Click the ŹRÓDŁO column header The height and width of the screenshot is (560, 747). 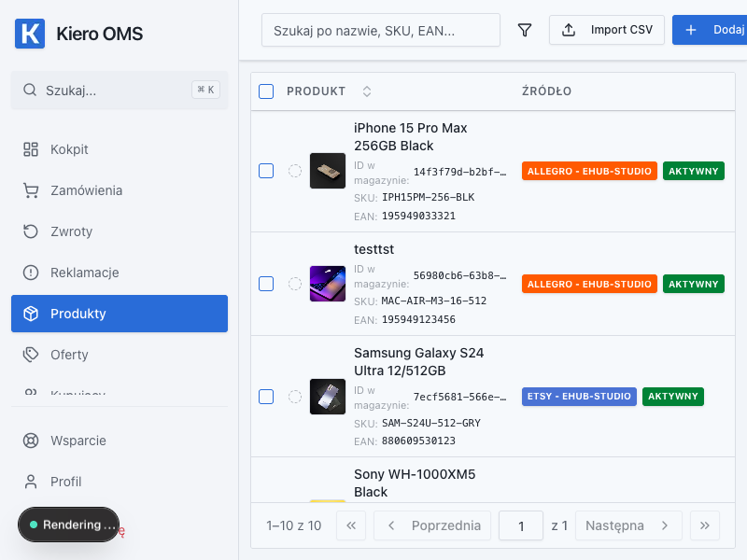pos(546,91)
